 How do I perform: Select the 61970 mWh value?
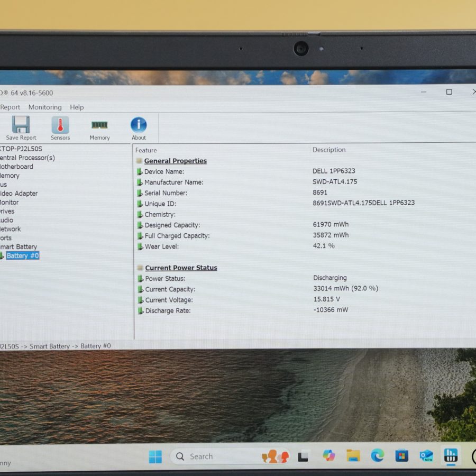331,224
